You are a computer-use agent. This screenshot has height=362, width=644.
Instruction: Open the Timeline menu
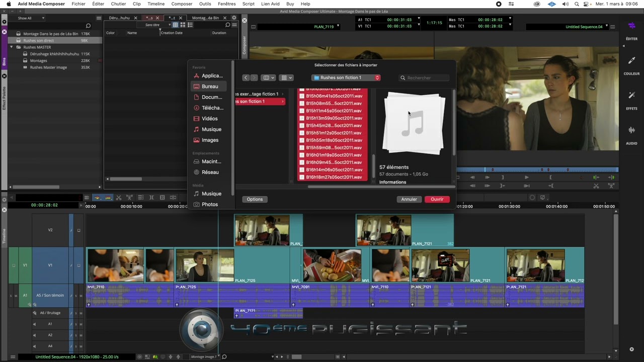coord(156,4)
